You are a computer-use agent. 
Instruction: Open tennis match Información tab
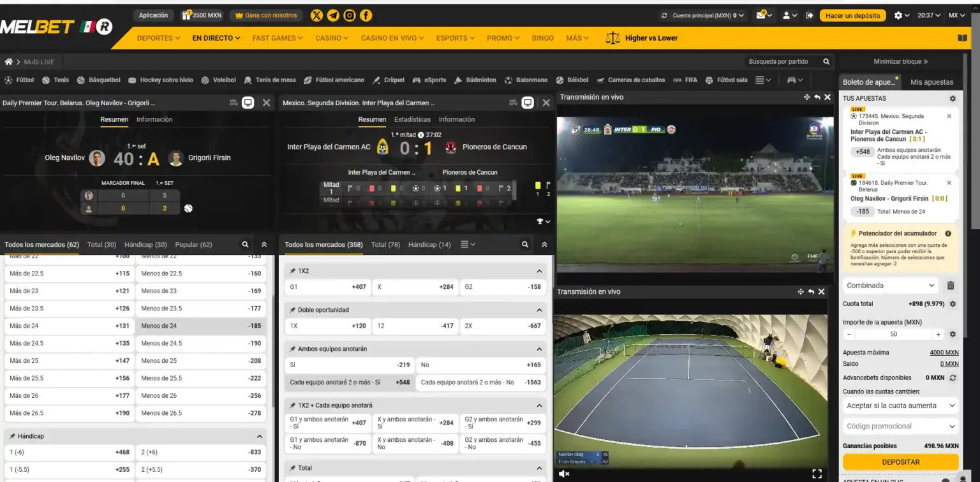click(154, 119)
